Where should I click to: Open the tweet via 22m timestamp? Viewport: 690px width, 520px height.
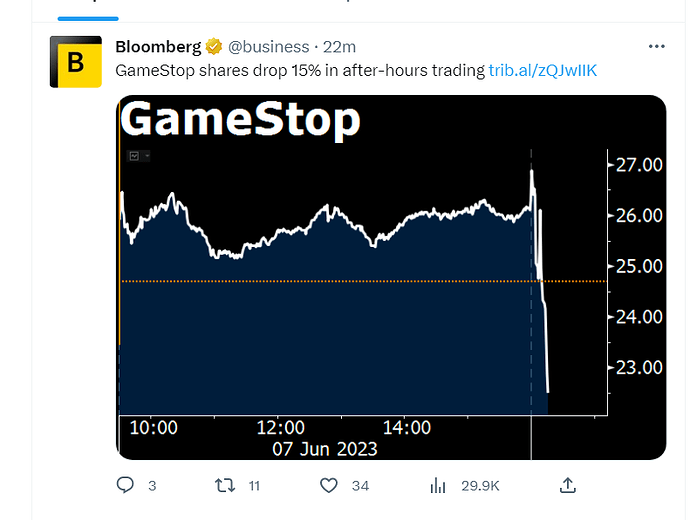339,47
